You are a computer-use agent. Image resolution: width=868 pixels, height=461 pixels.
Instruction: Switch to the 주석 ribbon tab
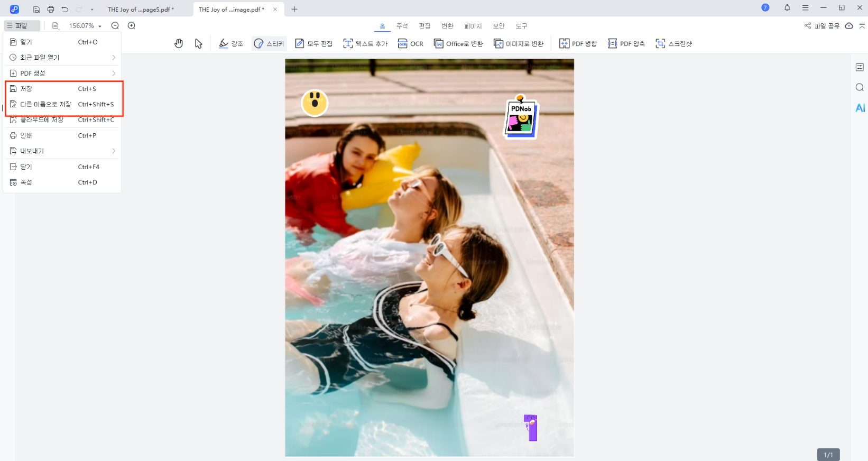pos(402,26)
